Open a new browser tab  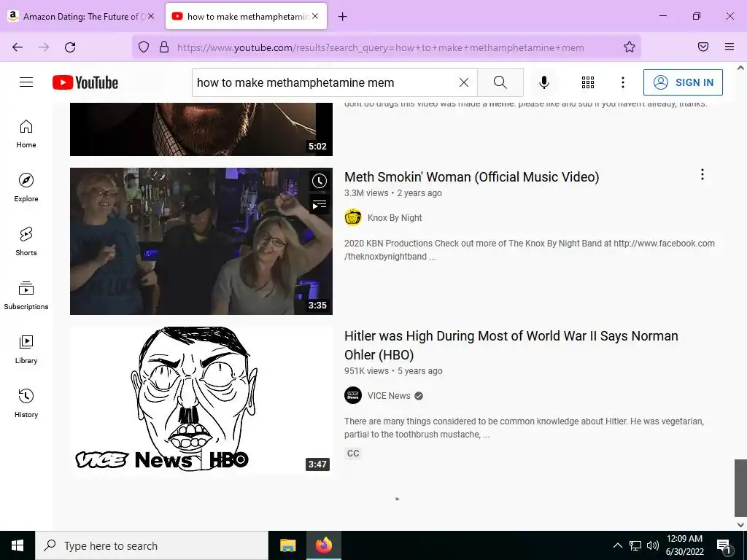[343, 17]
